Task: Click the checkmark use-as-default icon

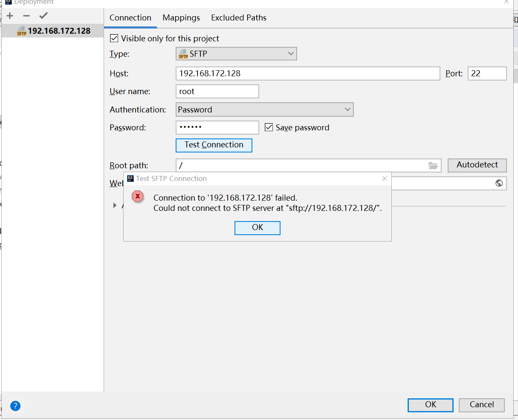Action: 43,16
